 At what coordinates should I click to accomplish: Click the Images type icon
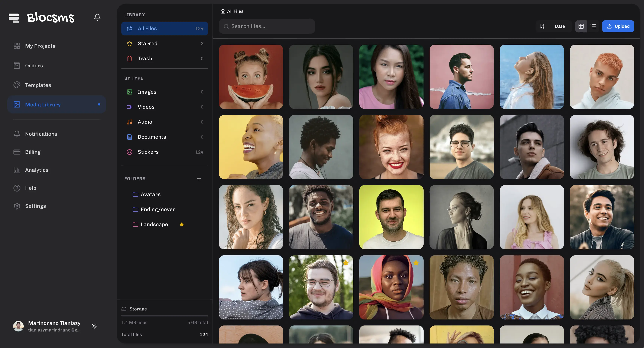[x=130, y=92]
